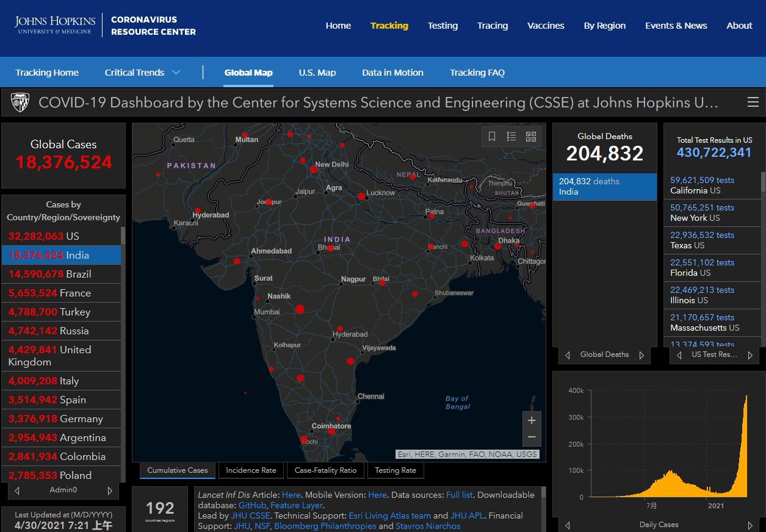Zoom in on the map
The image size is (766, 532).
click(x=532, y=420)
